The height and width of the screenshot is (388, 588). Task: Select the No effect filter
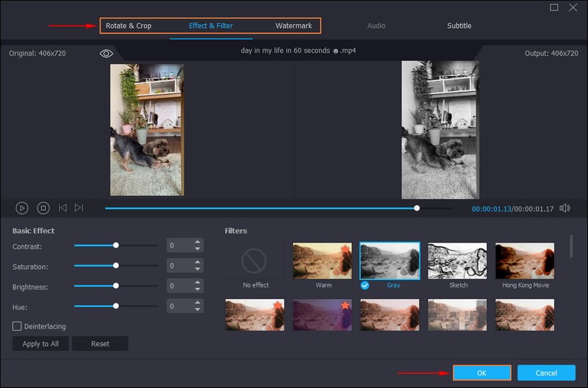tap(255, 261)
